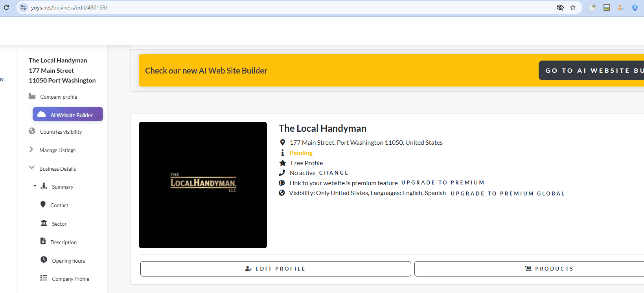Click The Local Handyman logo image
This screenshot has width=644, height=293.
coord(203,185)
